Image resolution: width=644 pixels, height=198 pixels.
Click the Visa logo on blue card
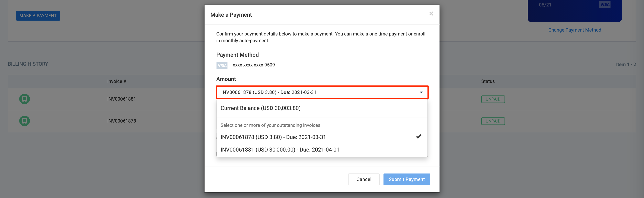[605, 5]
